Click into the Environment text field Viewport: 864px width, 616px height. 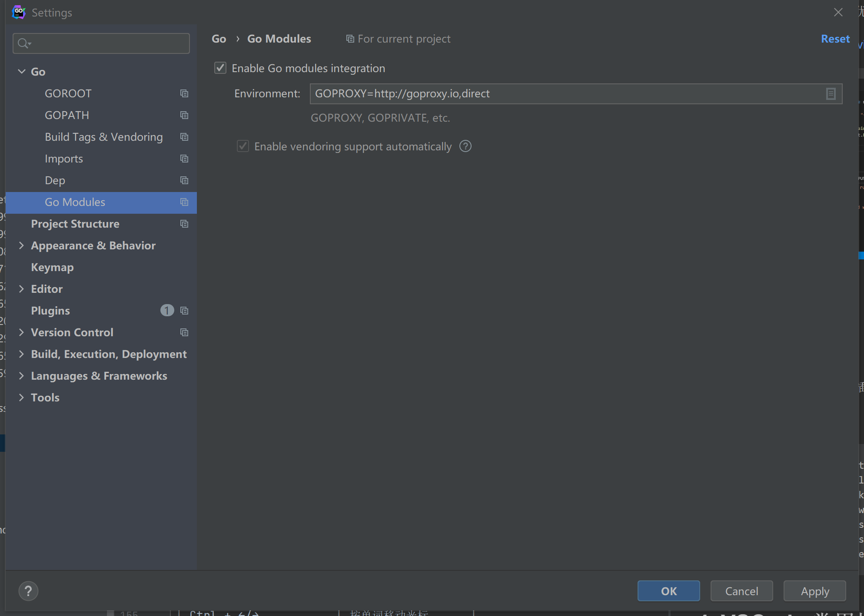(565, 94)
